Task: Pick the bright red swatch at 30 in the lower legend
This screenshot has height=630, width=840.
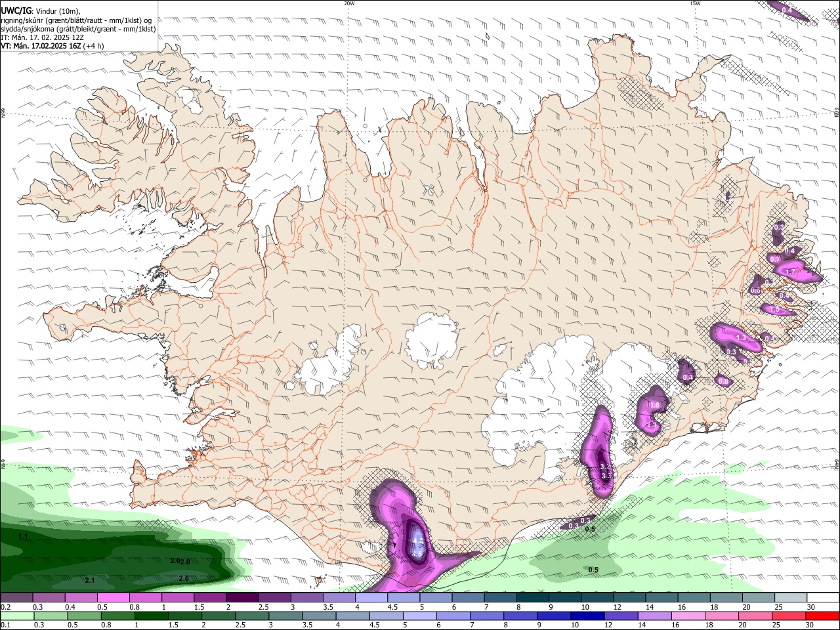Action: coord(823,616)
